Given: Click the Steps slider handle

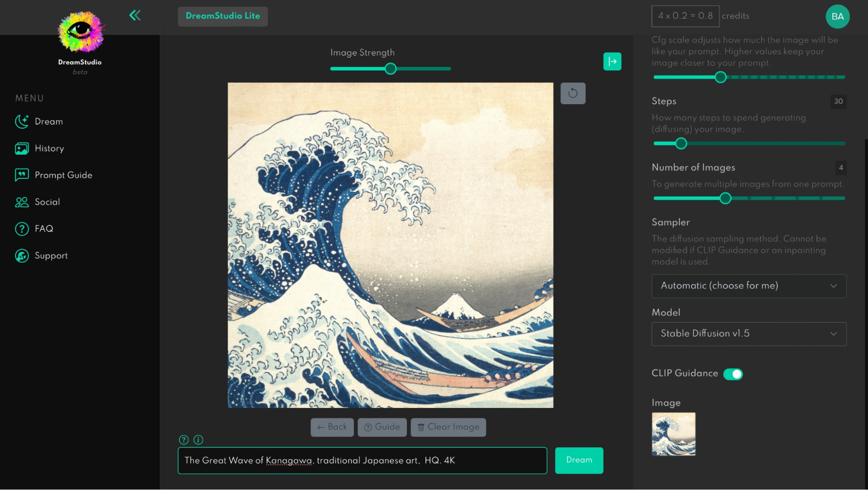Looking at the screenshot, I should [x=681, y=143].
